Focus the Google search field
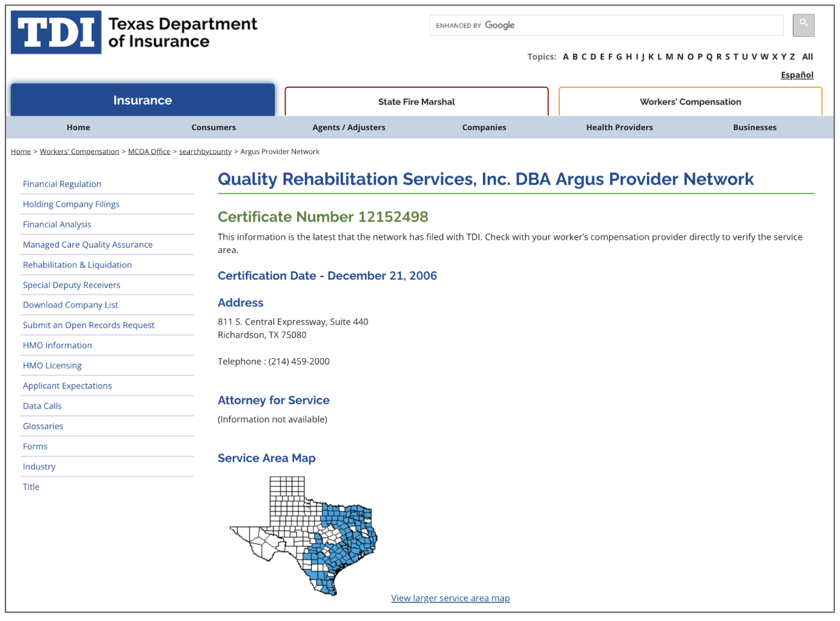Viewport: 840px width, 621px height. (x=606, y=25)
